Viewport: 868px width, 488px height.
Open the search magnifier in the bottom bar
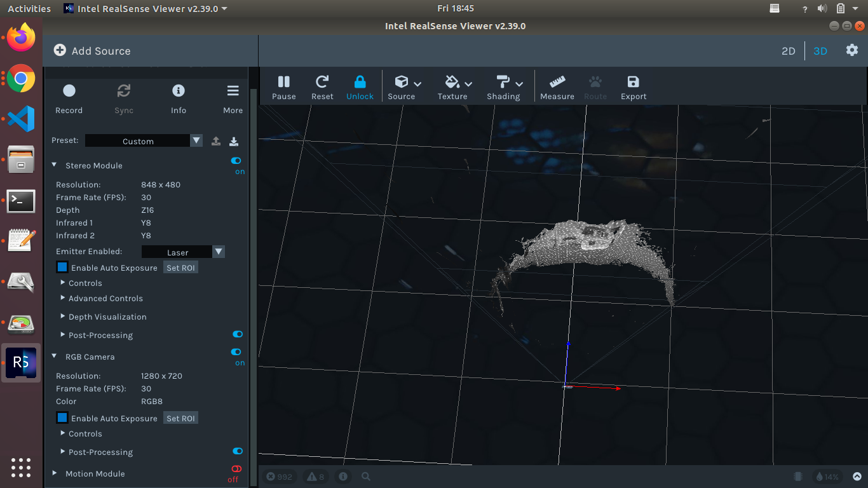[x=366, y=476]
